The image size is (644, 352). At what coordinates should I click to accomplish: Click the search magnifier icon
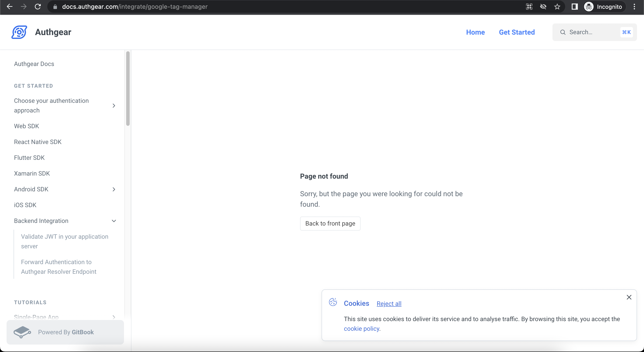(563, 32)
